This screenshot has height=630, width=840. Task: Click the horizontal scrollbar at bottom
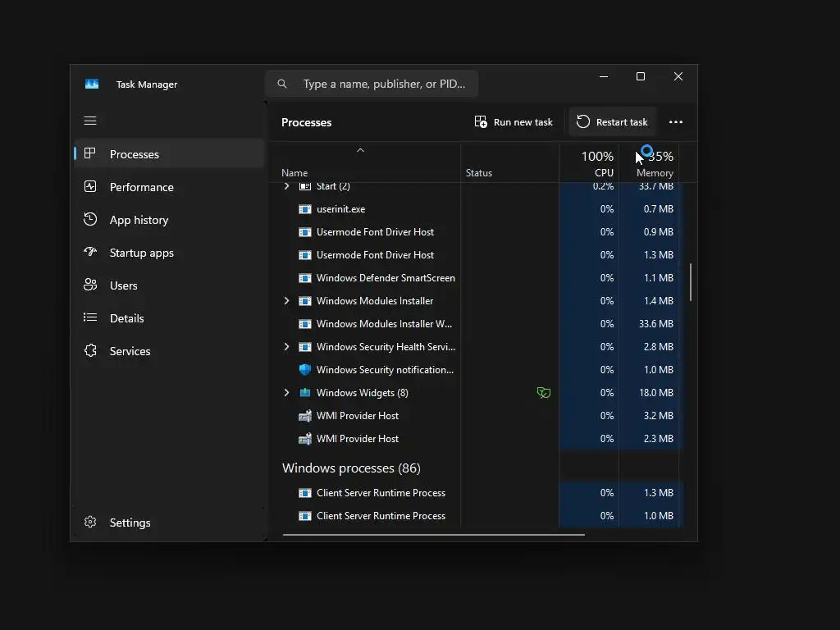434,534
